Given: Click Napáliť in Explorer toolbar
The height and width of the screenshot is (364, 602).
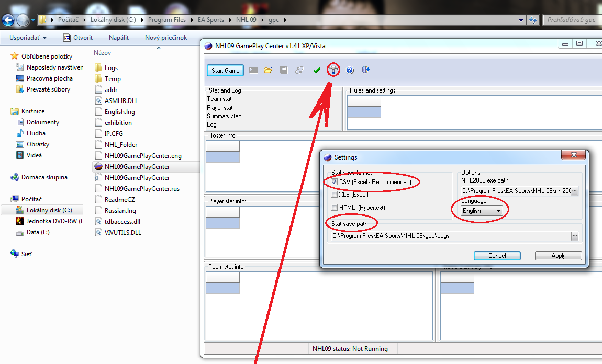Looking at the screenshot, I should pos(119,38).
